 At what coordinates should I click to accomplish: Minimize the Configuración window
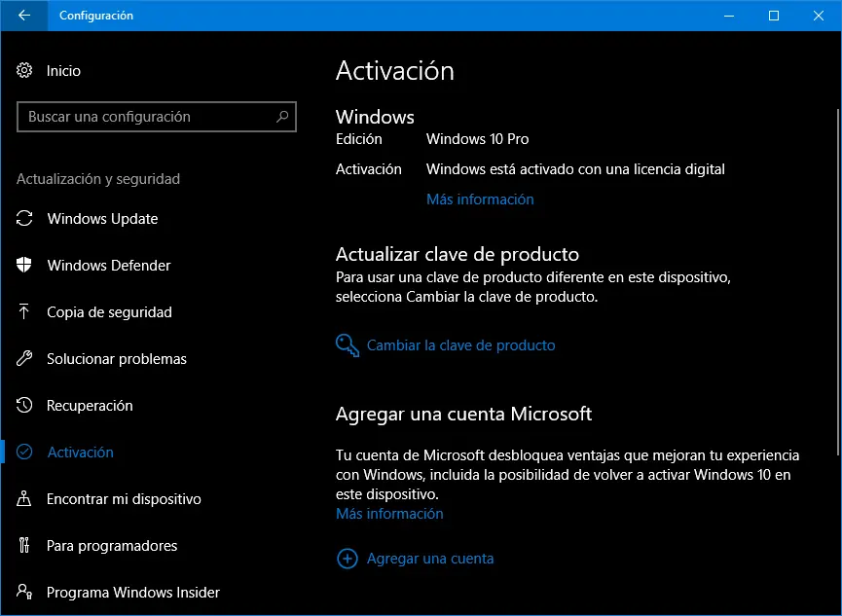click(729, 16)
